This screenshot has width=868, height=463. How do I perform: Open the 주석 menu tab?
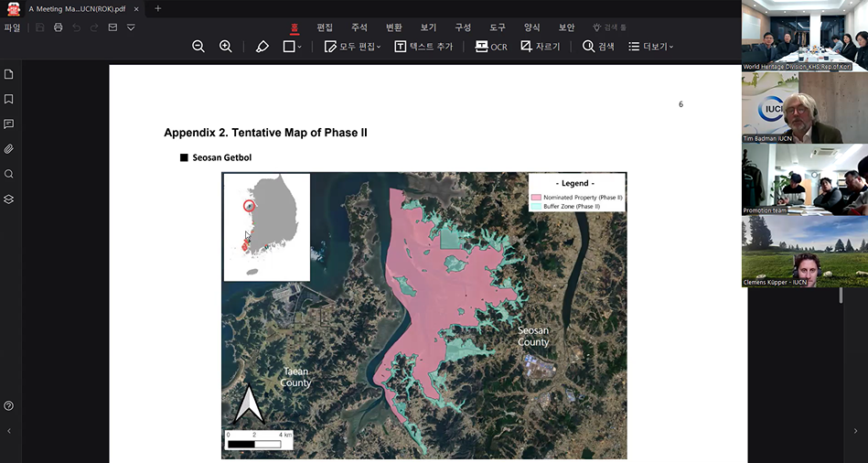click(359, 27)
